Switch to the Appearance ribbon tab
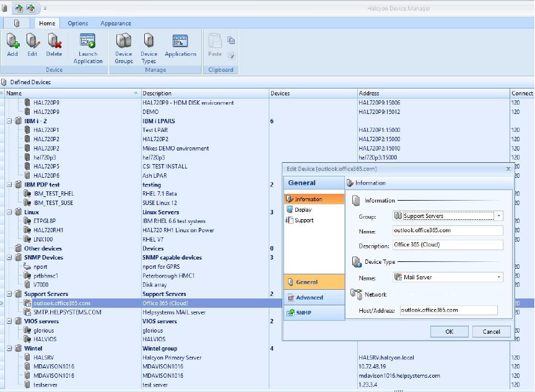The height and width of the screenshot is (392, 535). [116, 24]
